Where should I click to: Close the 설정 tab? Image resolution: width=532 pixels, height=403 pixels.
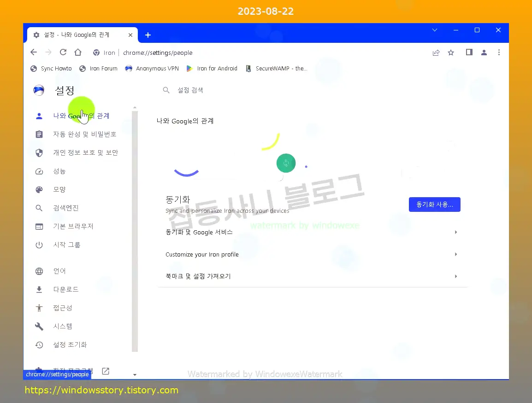point(130,35)
